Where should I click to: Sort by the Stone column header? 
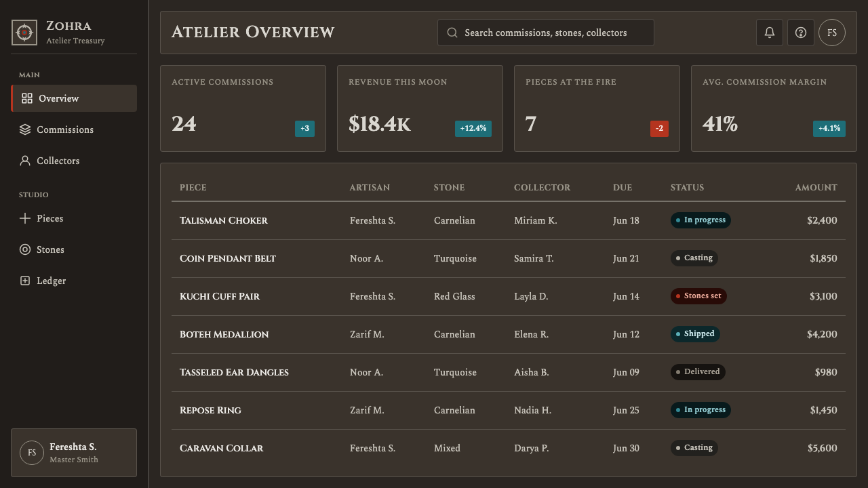[x=449, y=188]
